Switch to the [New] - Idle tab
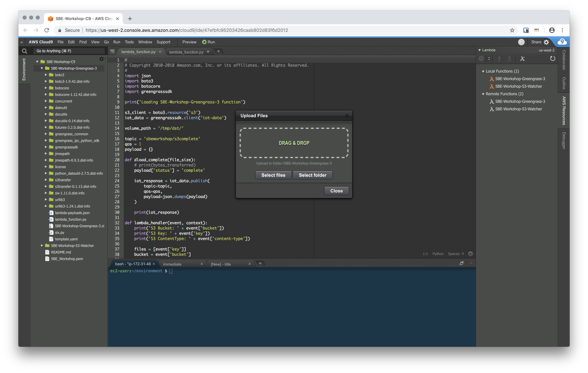The image size is (588, 373). [x=221, y=264]
